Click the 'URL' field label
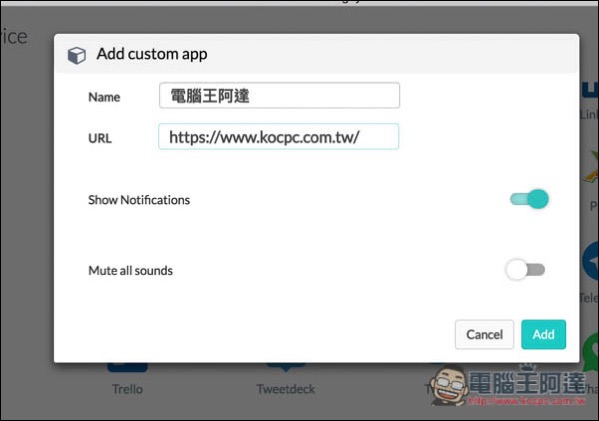Screen dimensions: 599x421 [x=100, y=138]
